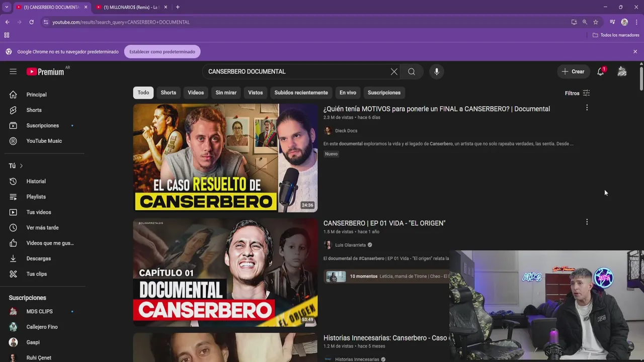
Task: Open the YouTube hamburger guide menu
Action: coord(13,71)
